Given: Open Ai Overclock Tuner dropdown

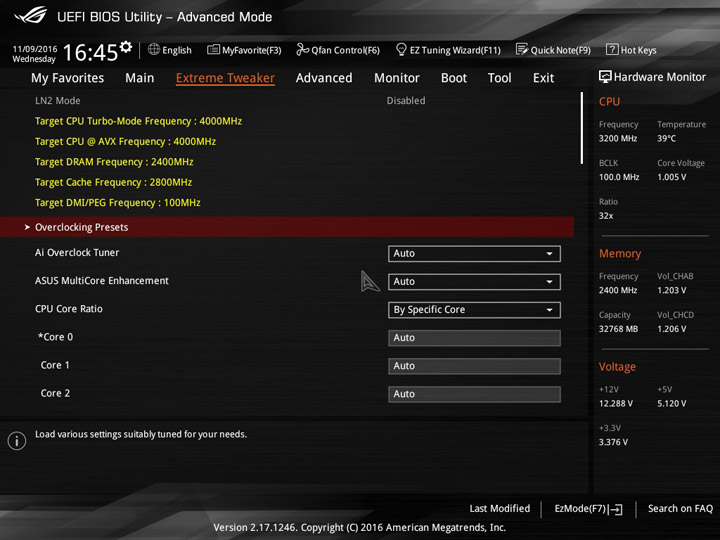Looking at the screenshot, I should pos(474,253).
